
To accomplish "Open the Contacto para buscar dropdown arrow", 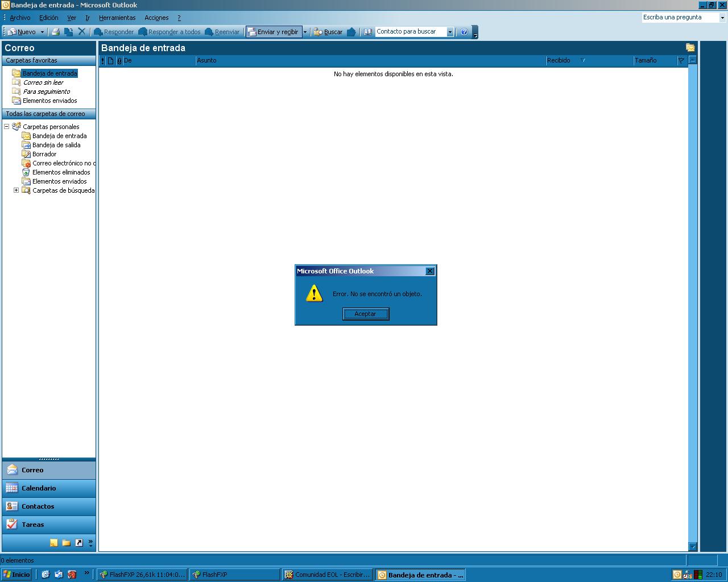I will click(x=450, y=32).
